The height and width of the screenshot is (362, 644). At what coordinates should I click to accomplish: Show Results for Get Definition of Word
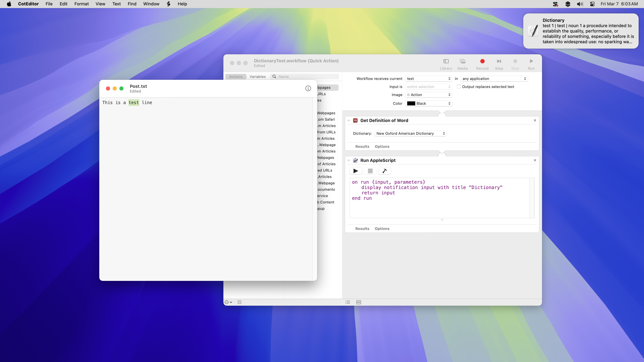[x=362, y=147]
